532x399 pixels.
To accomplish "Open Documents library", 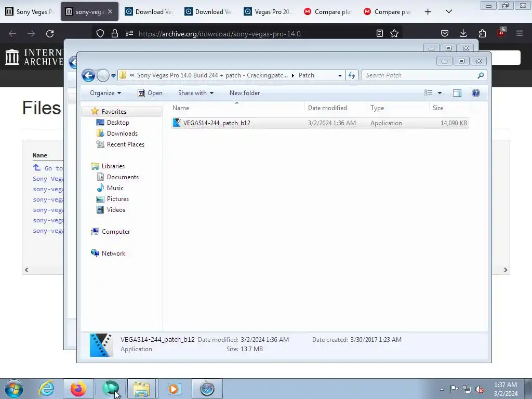I will pos(123,177).
